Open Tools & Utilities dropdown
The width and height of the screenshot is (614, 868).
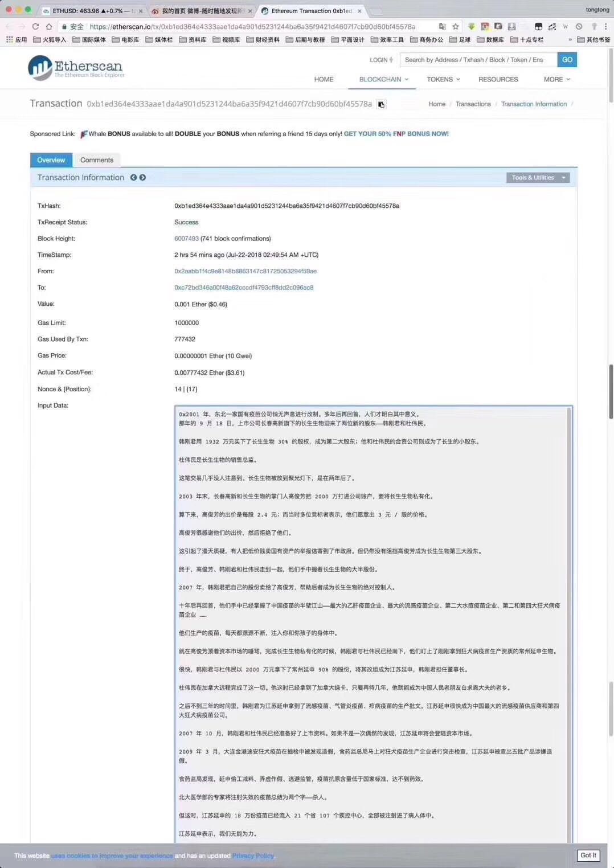[x=538, y=178]
